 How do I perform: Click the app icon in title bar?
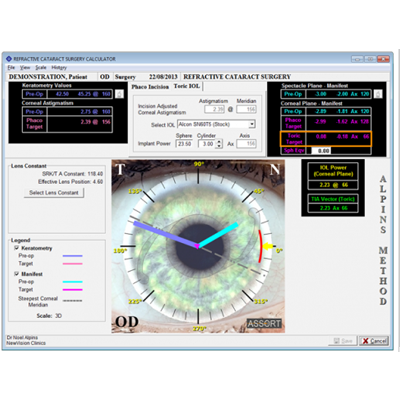pyautogui.click(x=9, y=59)
